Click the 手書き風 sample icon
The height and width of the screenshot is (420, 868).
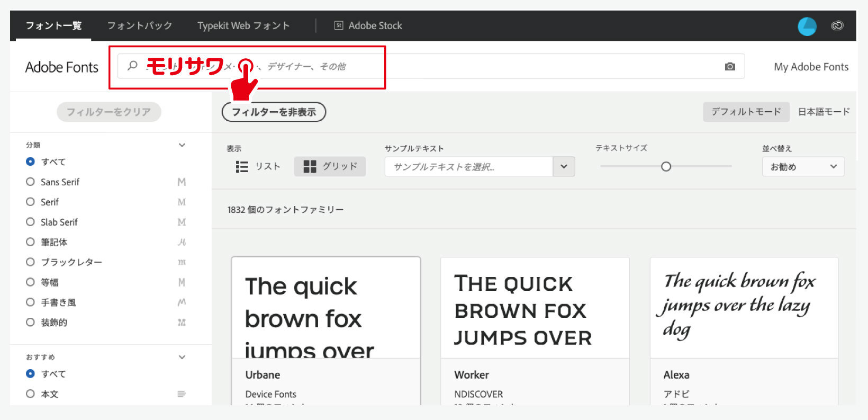[182, 302]
